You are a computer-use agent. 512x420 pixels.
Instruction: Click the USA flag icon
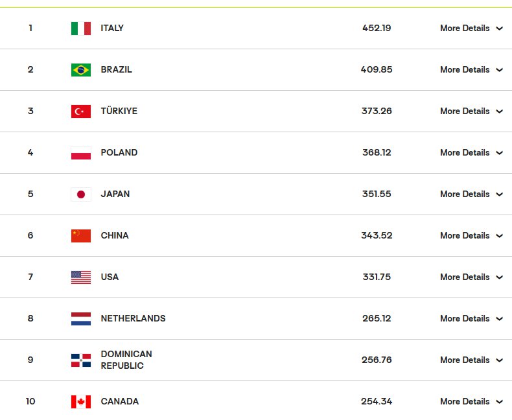point(81,277)
